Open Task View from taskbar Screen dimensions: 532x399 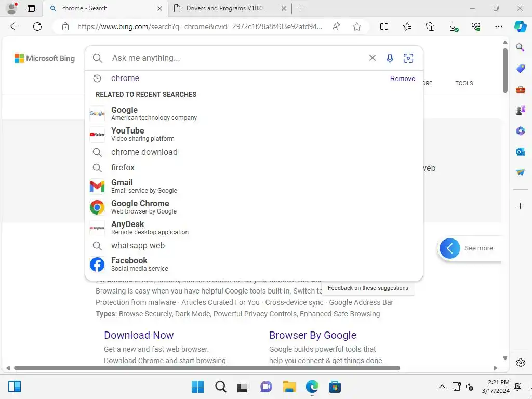pyautogui.click(x=242, y=387)
